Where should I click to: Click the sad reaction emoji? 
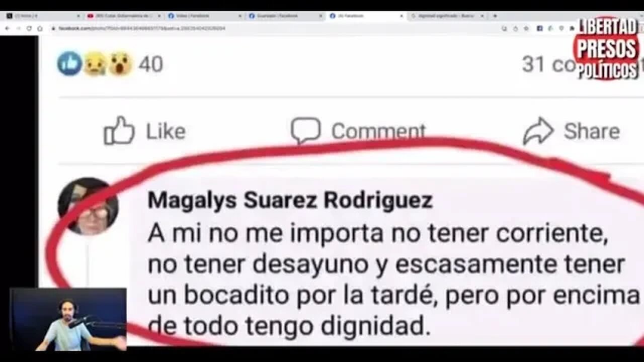coord(95,64)
